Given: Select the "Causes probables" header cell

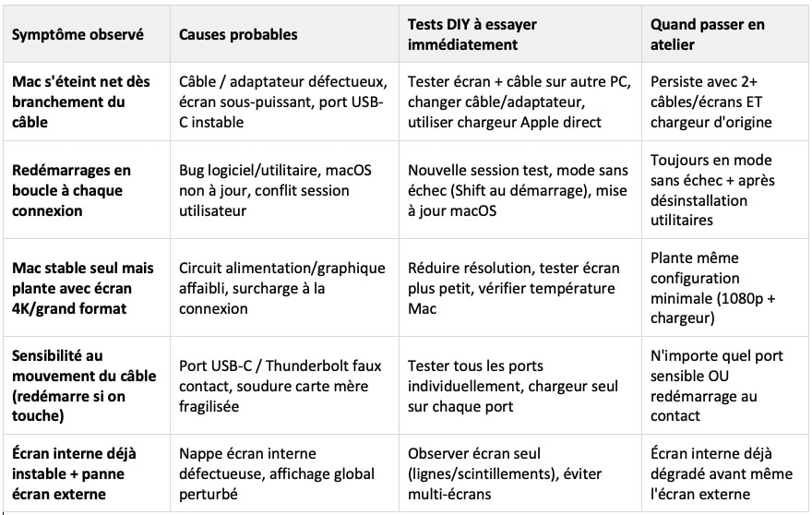Looking at the screenshot, I should [239, 34].
